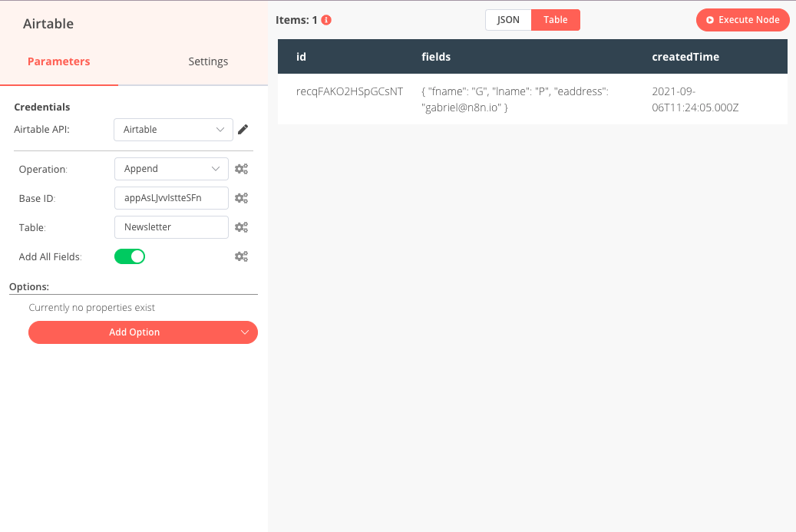Click the info badge next to Items count
The image size is (796, 532).
pyautogui.click(x=325, y=20)
